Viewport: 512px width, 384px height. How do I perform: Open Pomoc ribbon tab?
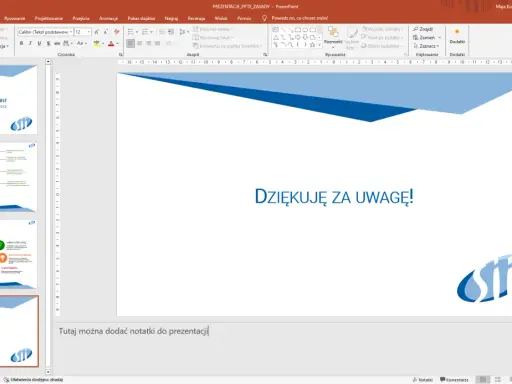tap(244, 18)
